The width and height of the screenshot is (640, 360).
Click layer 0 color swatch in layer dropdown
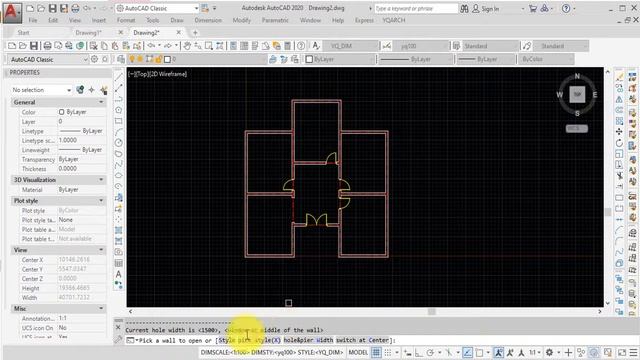coord(167,59)
